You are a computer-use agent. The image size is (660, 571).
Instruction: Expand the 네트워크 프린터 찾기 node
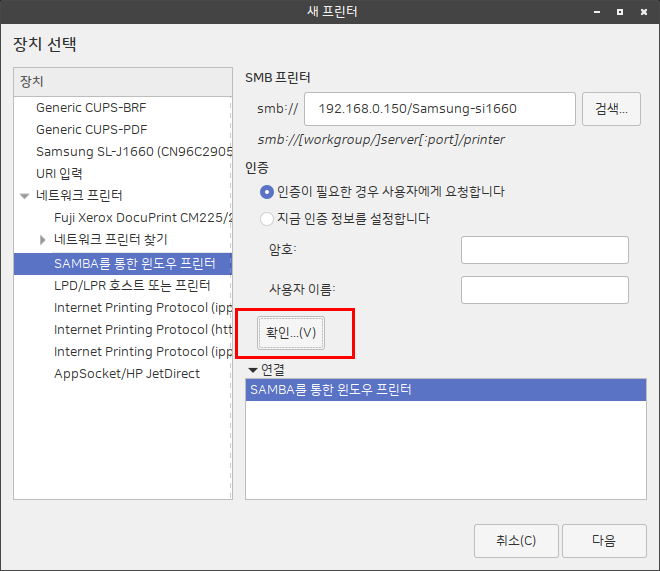click(x=43, y=240)
